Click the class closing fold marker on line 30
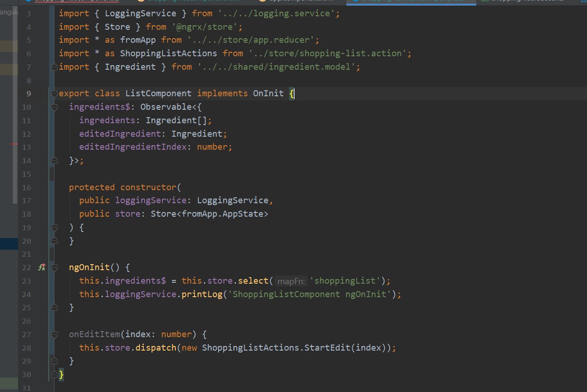The image size is (587, 392). coord(54,374)
